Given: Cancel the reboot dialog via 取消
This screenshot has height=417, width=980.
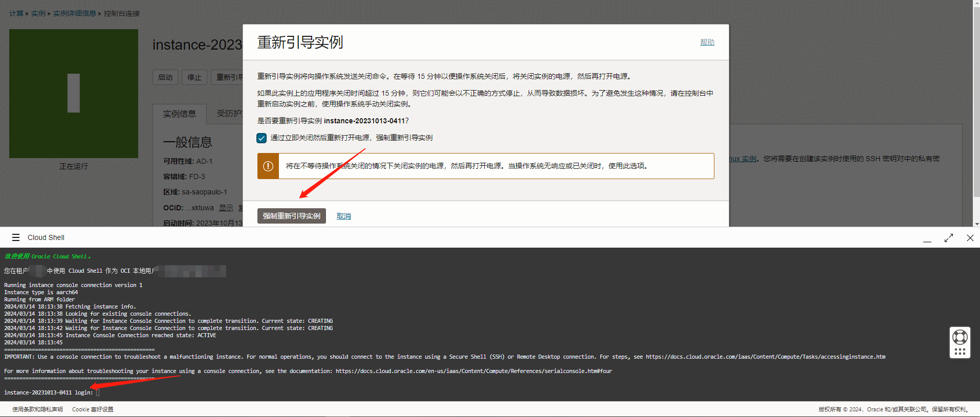Looking at the screenshot, I should point(343,216).
